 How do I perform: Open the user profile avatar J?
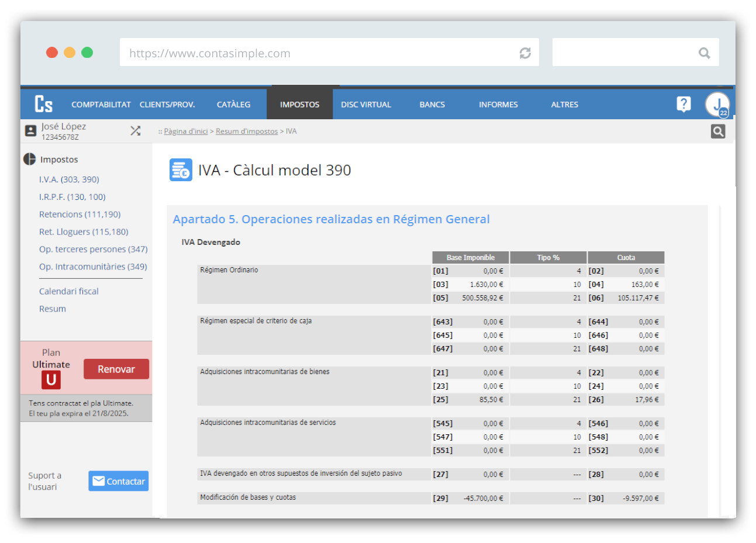[717, 105]
